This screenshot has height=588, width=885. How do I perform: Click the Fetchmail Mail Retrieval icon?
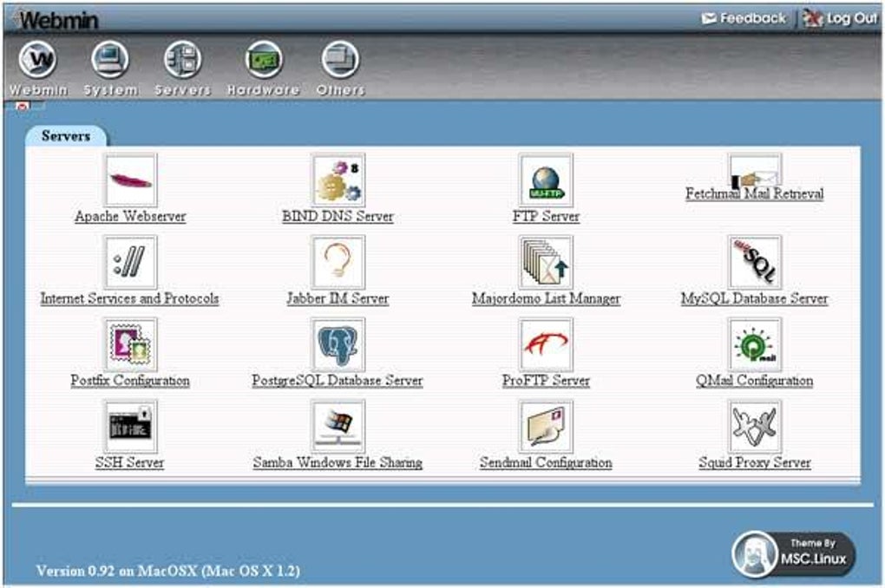coord(755,171)
